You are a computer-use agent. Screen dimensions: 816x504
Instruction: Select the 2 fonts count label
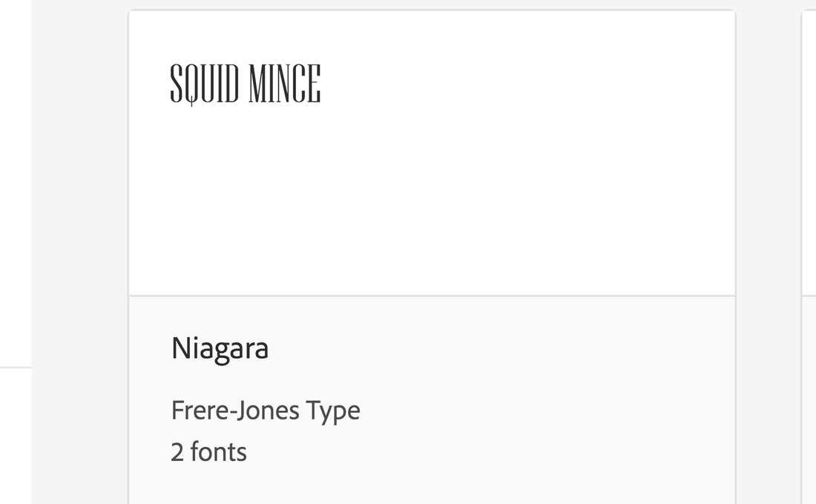(208, 451)
